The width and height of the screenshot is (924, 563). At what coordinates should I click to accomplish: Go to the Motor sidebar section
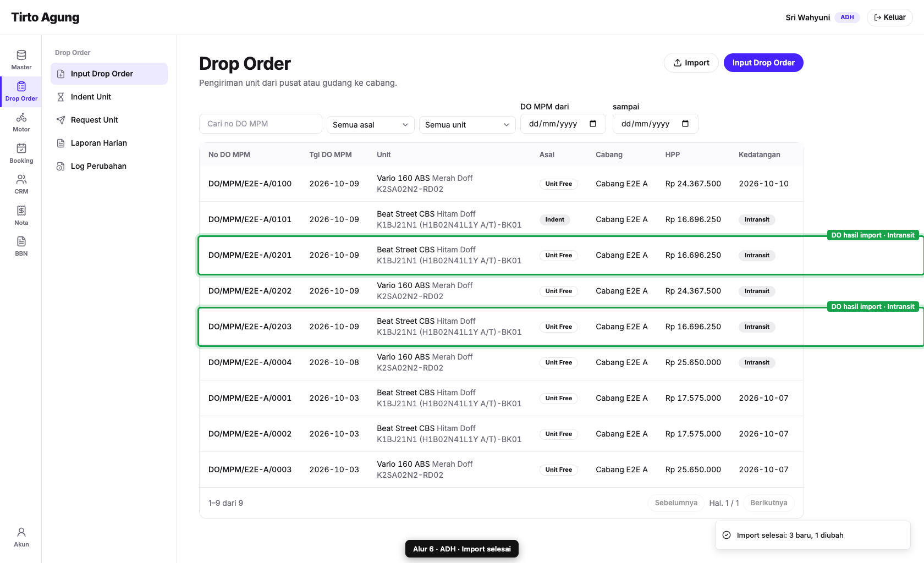click(21, 122)
